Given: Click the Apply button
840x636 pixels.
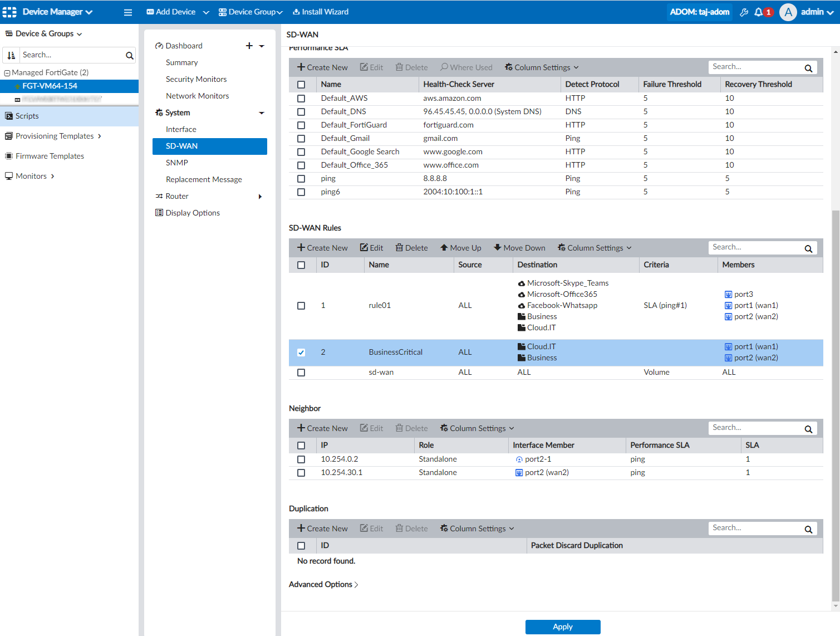Looking at the screenshot, I should (562, 627).
